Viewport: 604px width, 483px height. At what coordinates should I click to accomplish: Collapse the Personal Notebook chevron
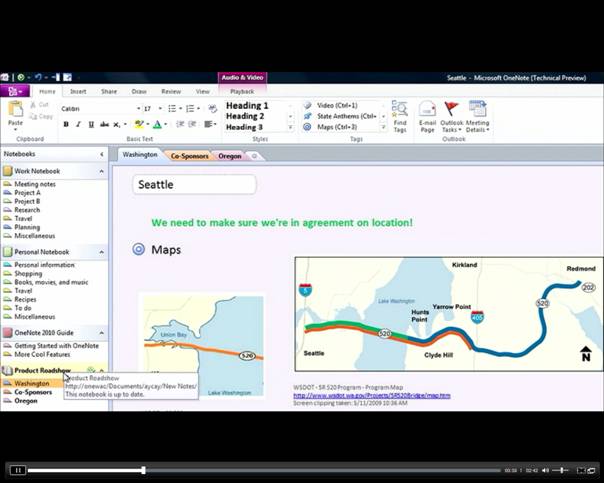click(x=102, y=252)
